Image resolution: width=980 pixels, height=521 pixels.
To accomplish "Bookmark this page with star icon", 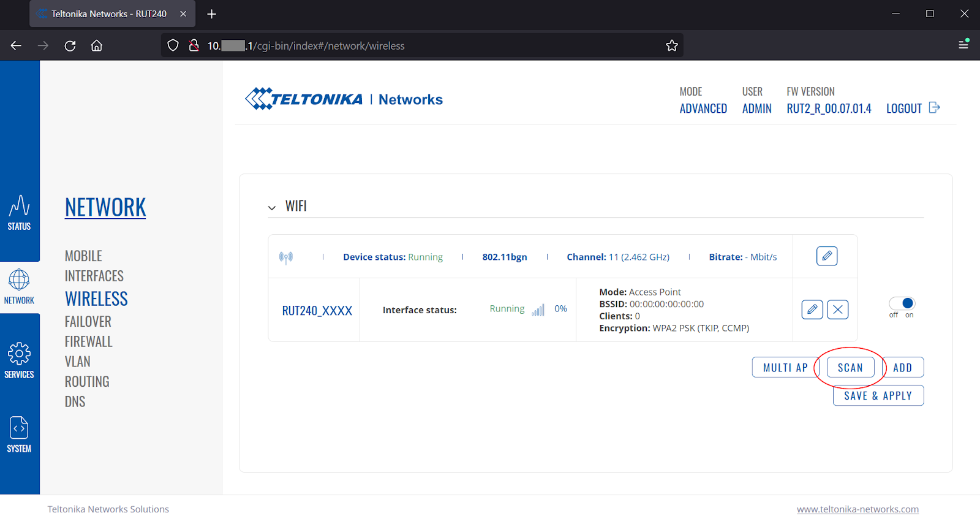I will tap(672, 45).
